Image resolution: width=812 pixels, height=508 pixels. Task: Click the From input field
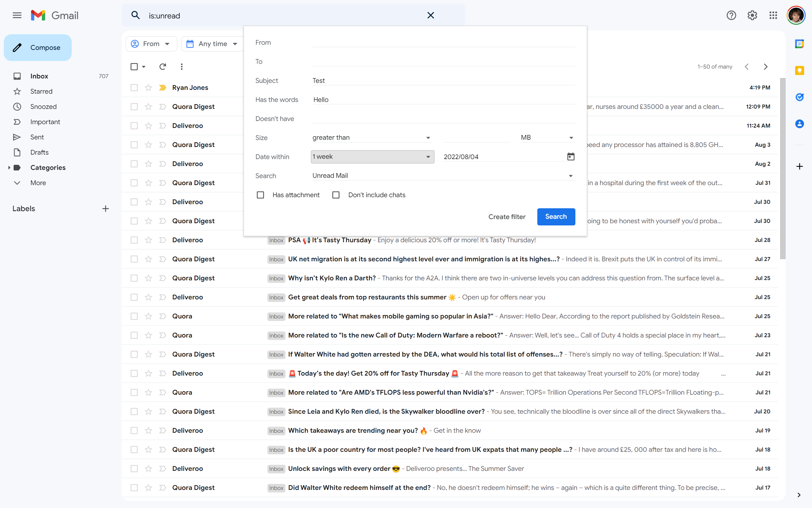(443, 43)
